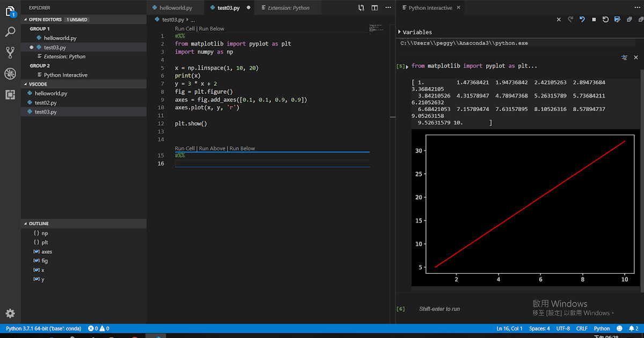Click unsaved dot on test03.py tab
Screen dimensions: 644x338
tap(248, 8)
